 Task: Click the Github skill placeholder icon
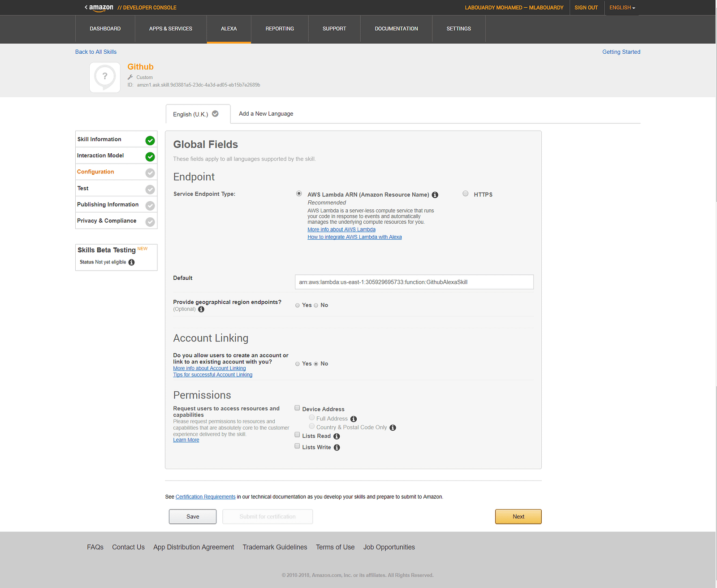point(105,78)
